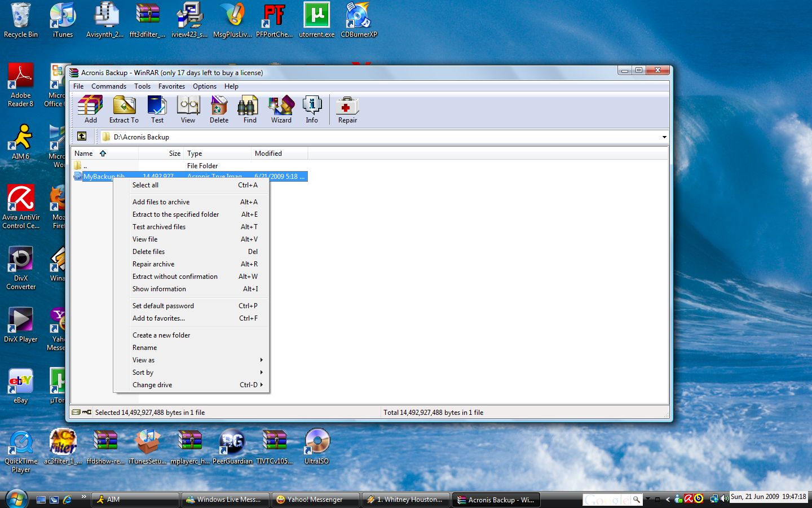812x508 pixels.
Task: Select the Avira AntiVir Control Center icon
Action: click(x=21, y=207)
